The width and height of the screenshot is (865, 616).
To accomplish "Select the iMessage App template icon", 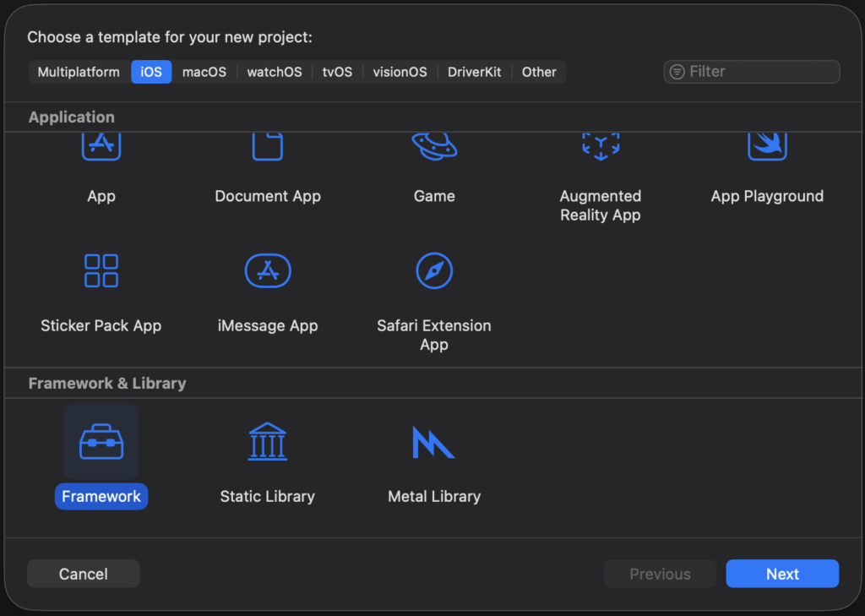I will 268,271.
